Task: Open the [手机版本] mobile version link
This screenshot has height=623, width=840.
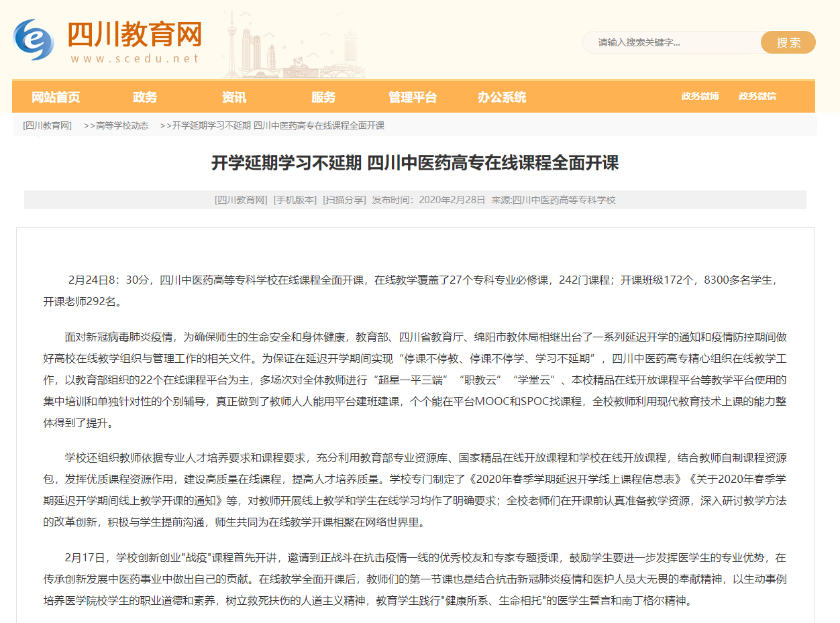Action: tap(295, 200)
